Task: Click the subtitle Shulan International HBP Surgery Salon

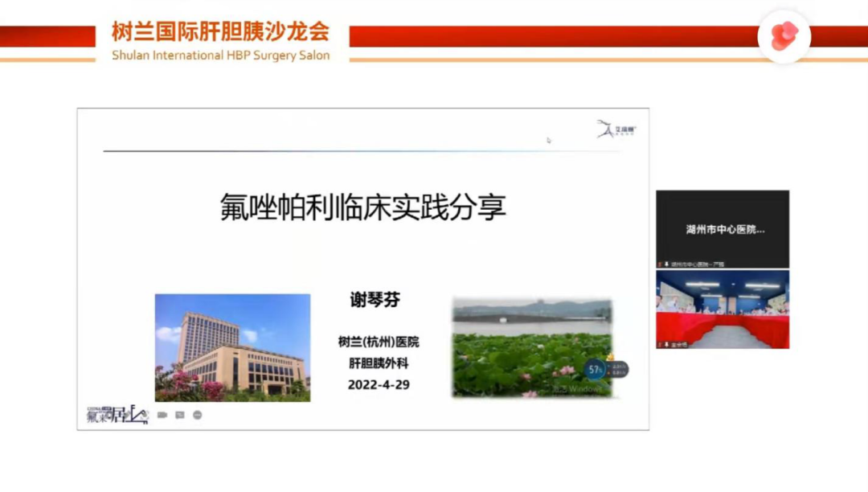Action: pyautogui.click(x=221, y=55)
